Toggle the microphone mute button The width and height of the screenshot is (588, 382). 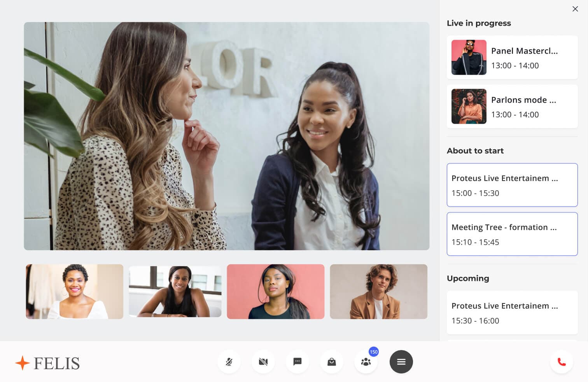[229, 362]
